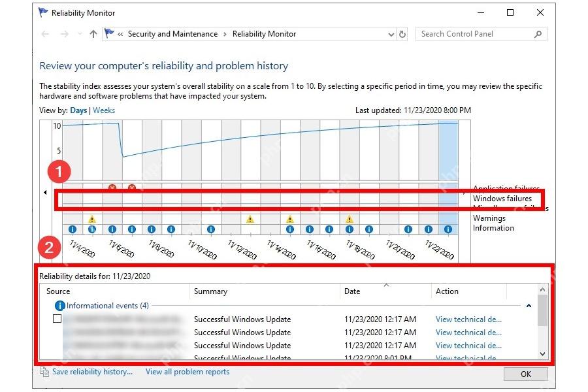Click the flag icon in address bar
Image resolution: width=588 pixels, height=392 pixels.
tap(109, 33)
